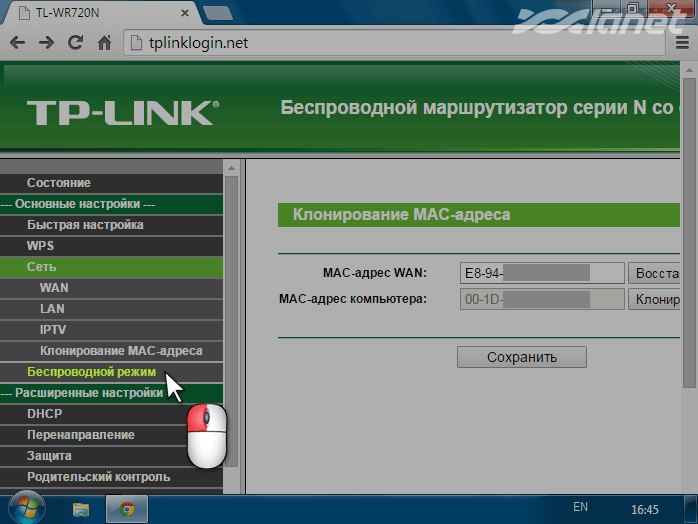
Task: Reload the page with the refresh icon
Action: [75, 43]
